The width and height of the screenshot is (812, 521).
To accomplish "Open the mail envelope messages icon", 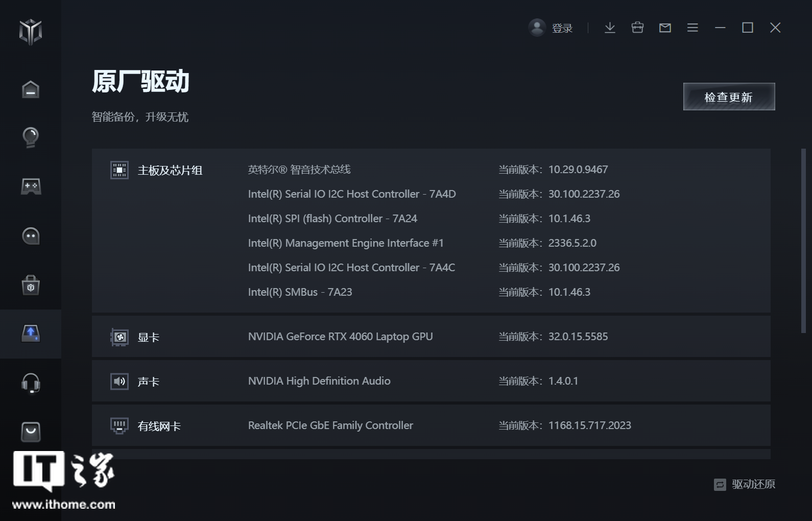I will [665, 28].
